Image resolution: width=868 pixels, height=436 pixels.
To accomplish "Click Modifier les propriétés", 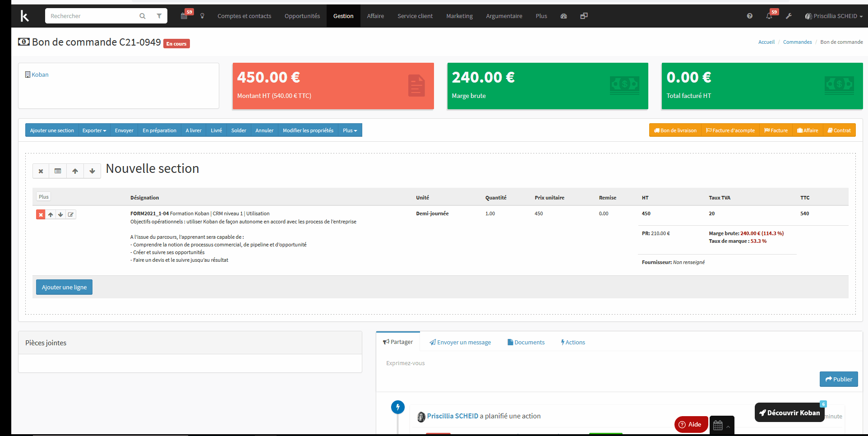I will coord(308,130).
